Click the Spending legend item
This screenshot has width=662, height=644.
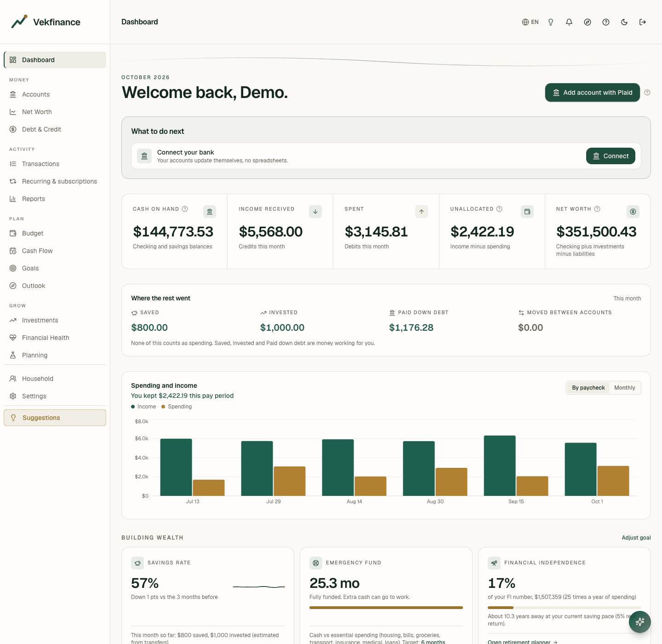click(177, 407)
